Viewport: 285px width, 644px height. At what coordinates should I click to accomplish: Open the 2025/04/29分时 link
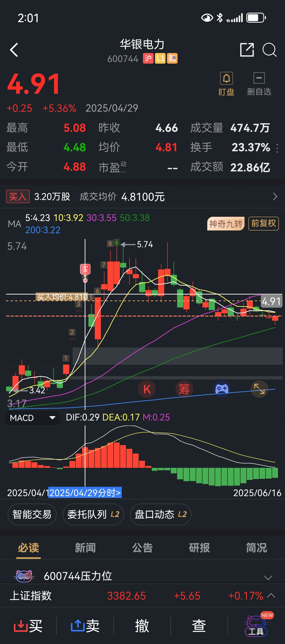pyautogui.click(x=85, y=493)
